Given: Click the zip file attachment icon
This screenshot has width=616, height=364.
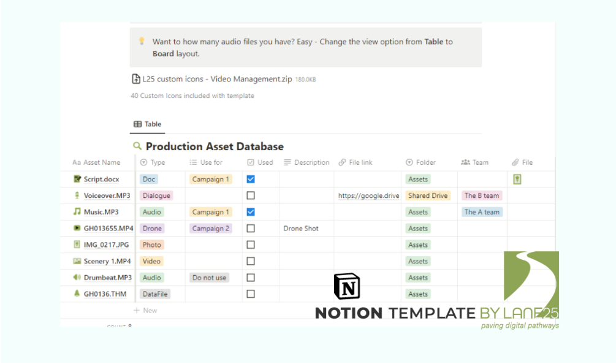Looking at the screenshot, I should click(135, 79).
